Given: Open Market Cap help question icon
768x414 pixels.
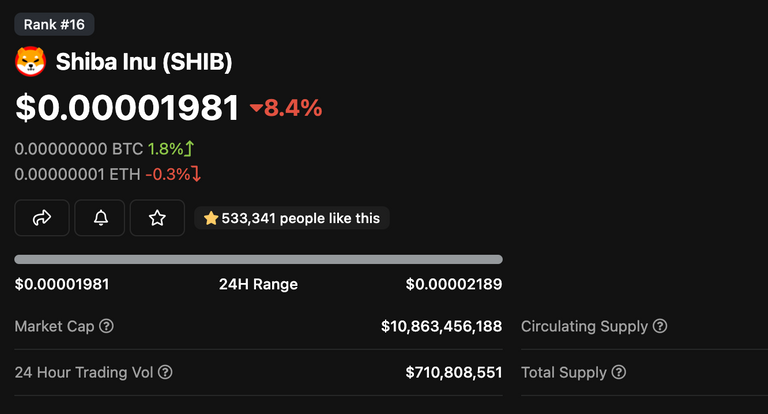Looking at the screenshot, I should tap(106, 326).
